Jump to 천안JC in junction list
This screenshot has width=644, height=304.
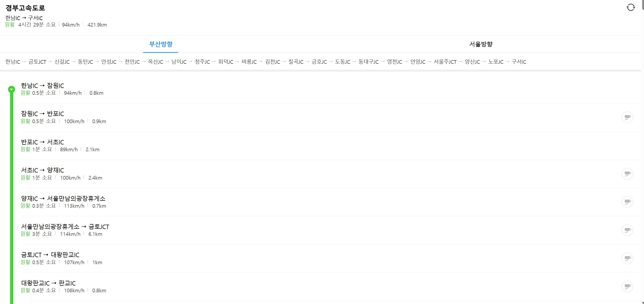pyautogui.click(x=132, y=62)
